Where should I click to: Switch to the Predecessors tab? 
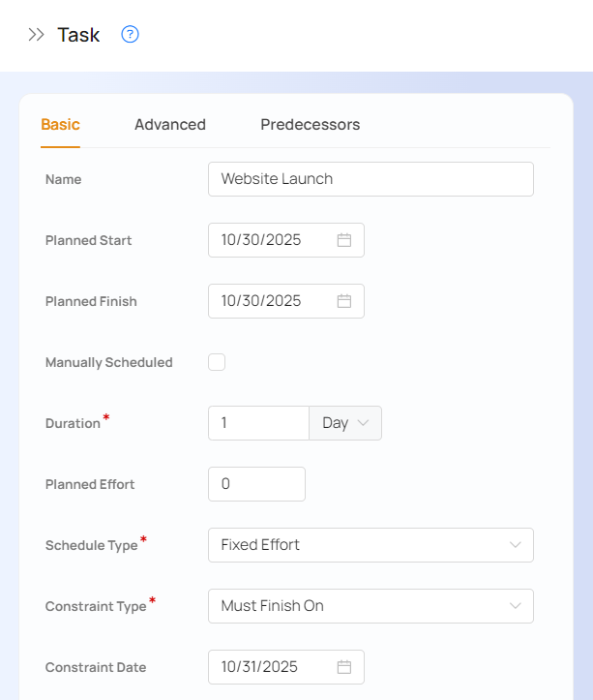click(310, 125)
